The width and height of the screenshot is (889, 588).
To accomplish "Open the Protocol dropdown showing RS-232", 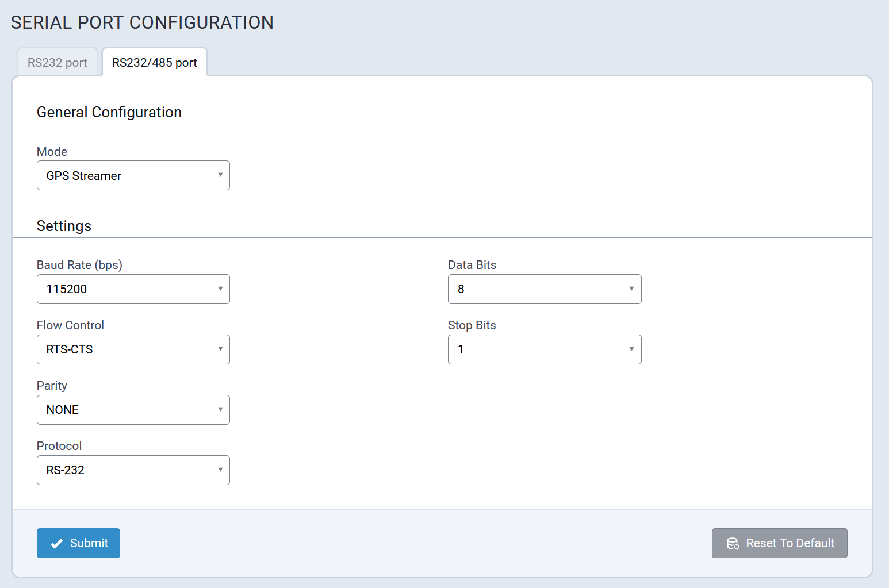I will point(133,470).
